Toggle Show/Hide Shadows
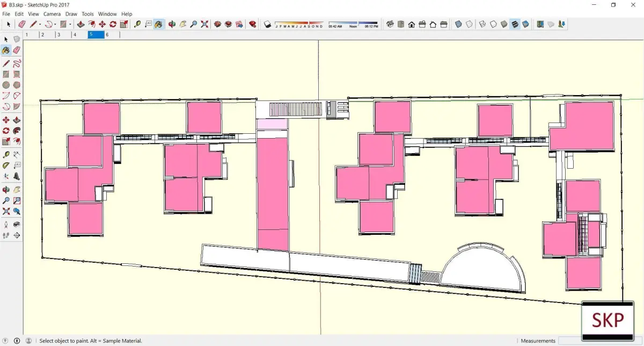This screenshot has width=644, height=346. coord(267,24)
